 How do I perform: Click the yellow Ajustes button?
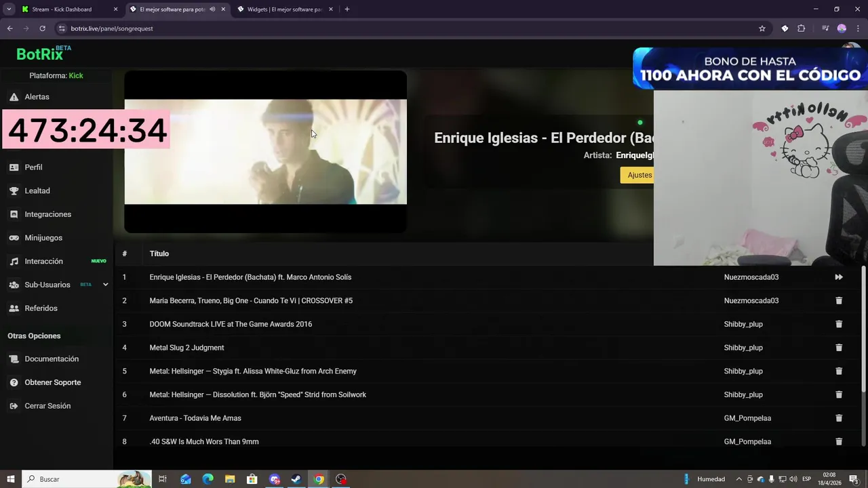point(638,175)
